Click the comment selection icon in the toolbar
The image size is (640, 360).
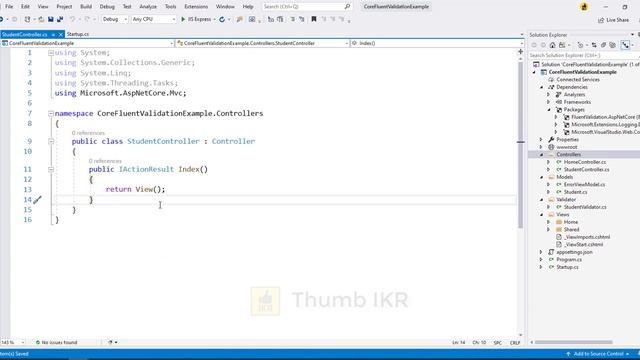click(x=293, y=19)
